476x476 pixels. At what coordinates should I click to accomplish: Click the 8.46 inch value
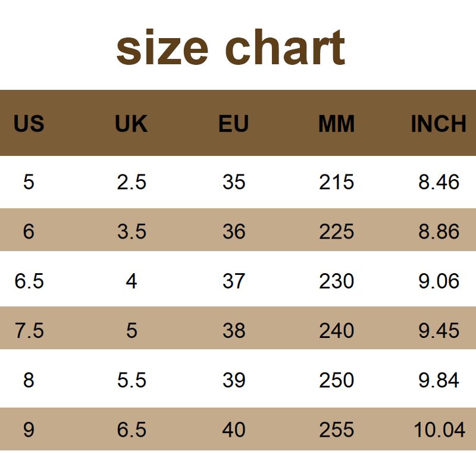pyautogui.click(x=439, y=181)
